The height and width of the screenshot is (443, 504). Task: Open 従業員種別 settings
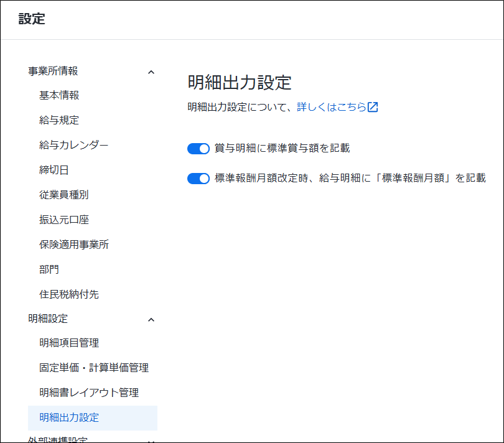[64, 195]
